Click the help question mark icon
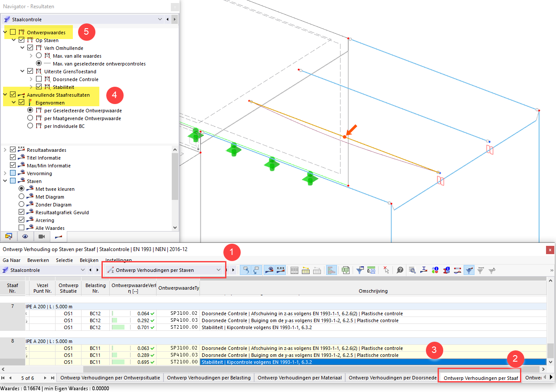The height and width of the screenshot is (392, 556). [400, 270]
